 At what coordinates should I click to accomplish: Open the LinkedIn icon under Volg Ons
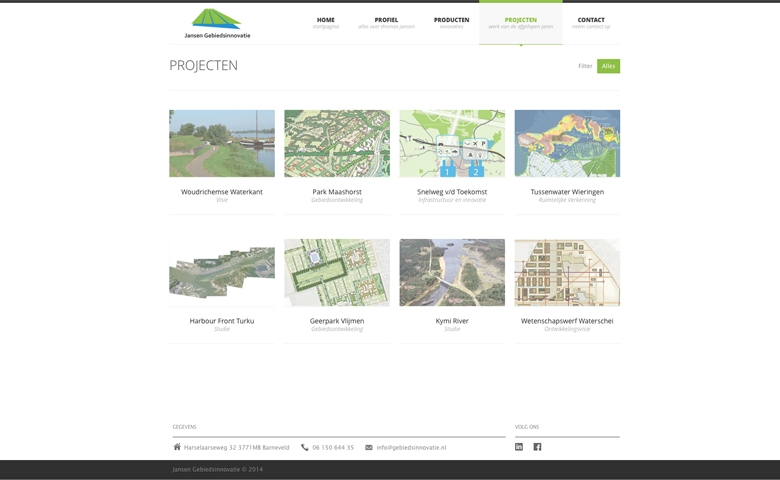pyautogui.click(x=519, y=447)
